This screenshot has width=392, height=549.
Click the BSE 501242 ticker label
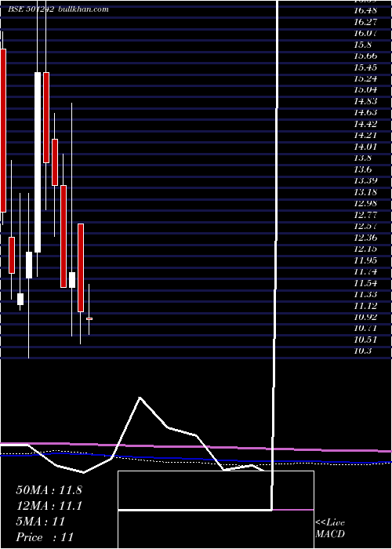(31, 9)
